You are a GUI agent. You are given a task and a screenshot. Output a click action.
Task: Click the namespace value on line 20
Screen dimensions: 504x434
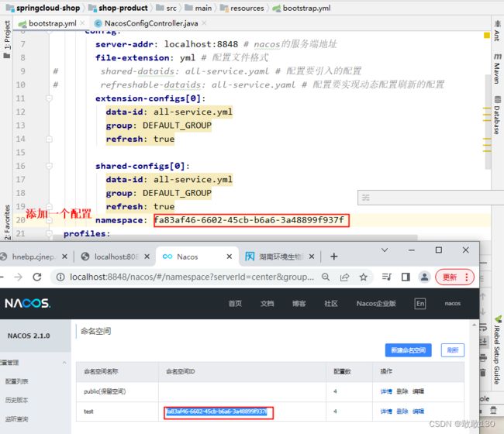point(250,220)
